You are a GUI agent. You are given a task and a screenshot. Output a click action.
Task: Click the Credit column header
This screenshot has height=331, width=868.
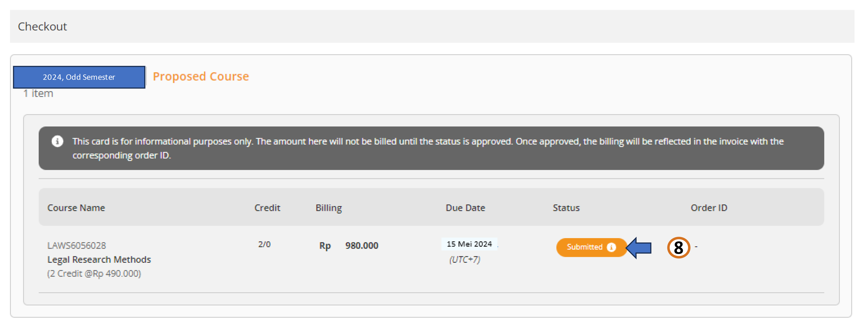click(x=267, y=208)
